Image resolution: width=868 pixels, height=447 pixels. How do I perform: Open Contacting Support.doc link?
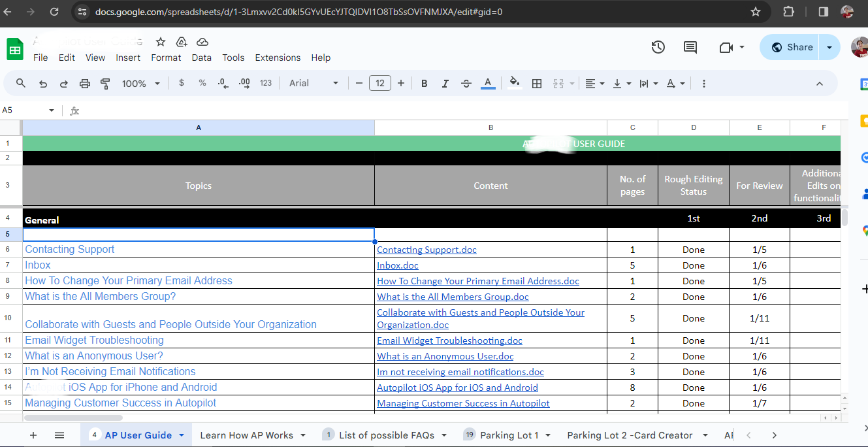click(x=426, y=250)
